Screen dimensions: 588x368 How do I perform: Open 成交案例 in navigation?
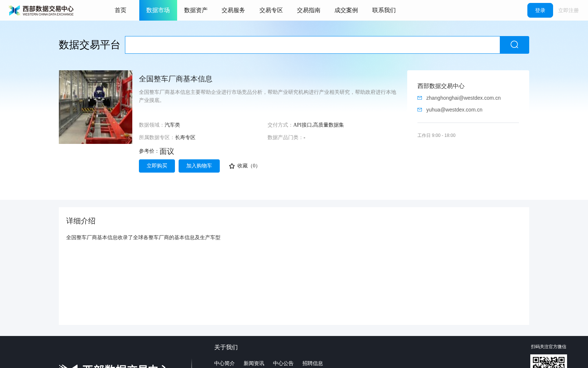pos(346,10)
